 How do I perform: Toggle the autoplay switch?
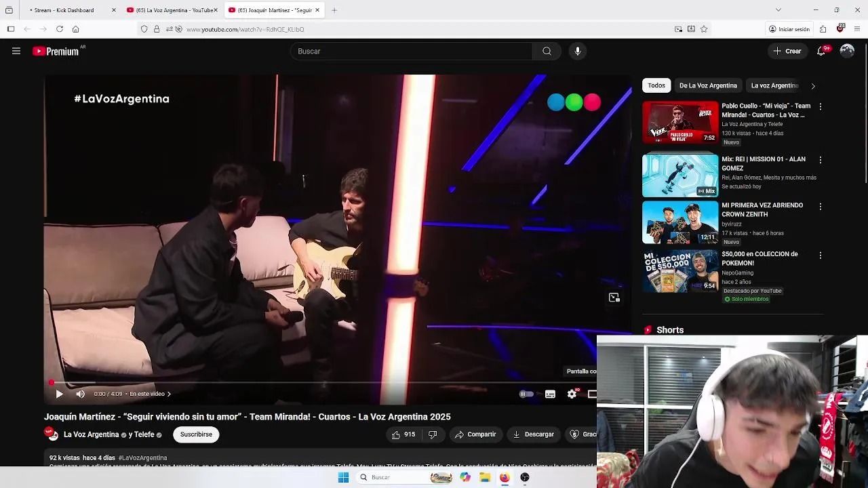[526, 394]
